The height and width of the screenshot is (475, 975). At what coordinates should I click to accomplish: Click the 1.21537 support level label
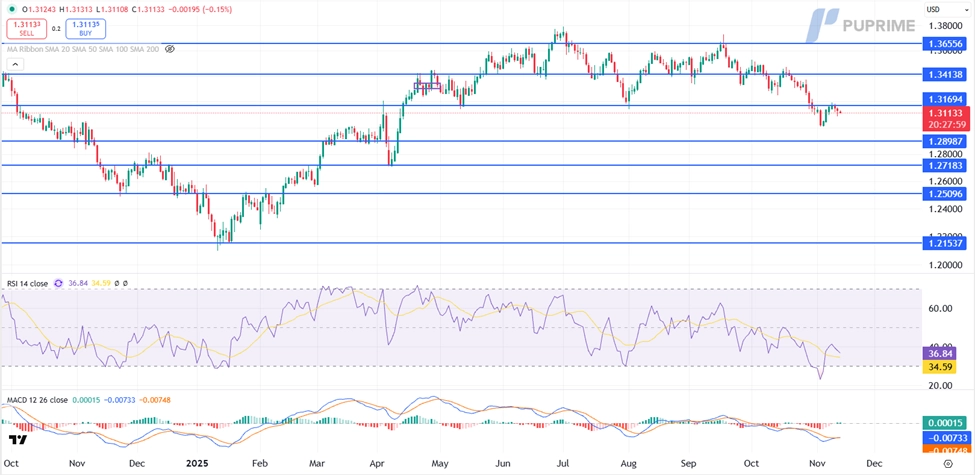(x=945, y=243)
